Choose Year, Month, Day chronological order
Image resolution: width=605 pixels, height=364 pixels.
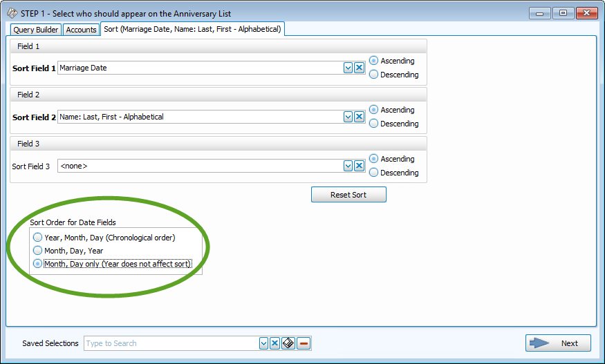point(38,238)
